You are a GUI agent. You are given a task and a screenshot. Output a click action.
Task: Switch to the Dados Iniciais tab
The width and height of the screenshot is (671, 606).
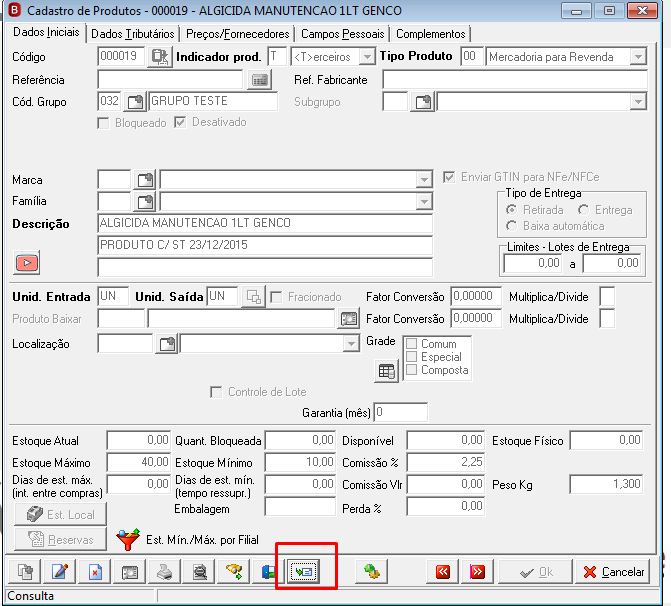[x=46, y=32]
